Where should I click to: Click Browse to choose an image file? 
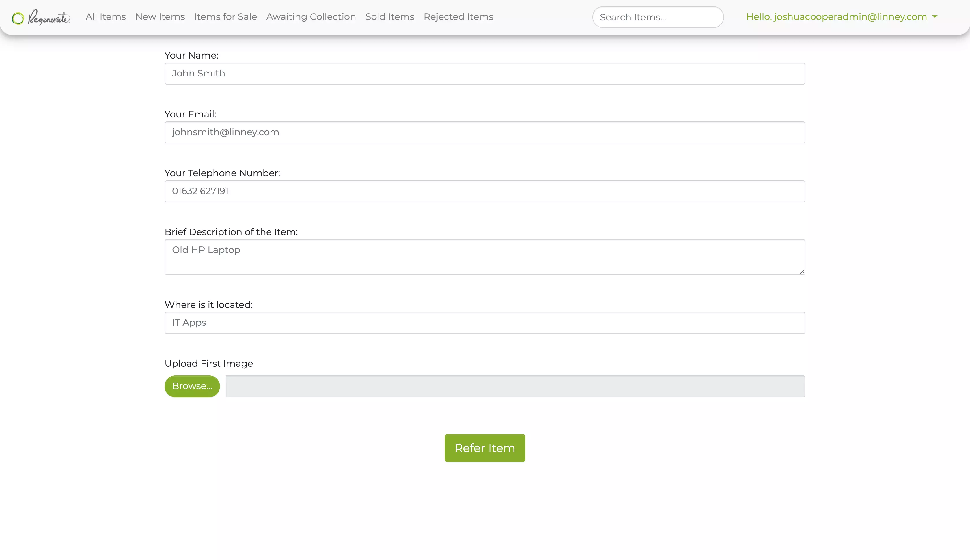tap(192, 386)
